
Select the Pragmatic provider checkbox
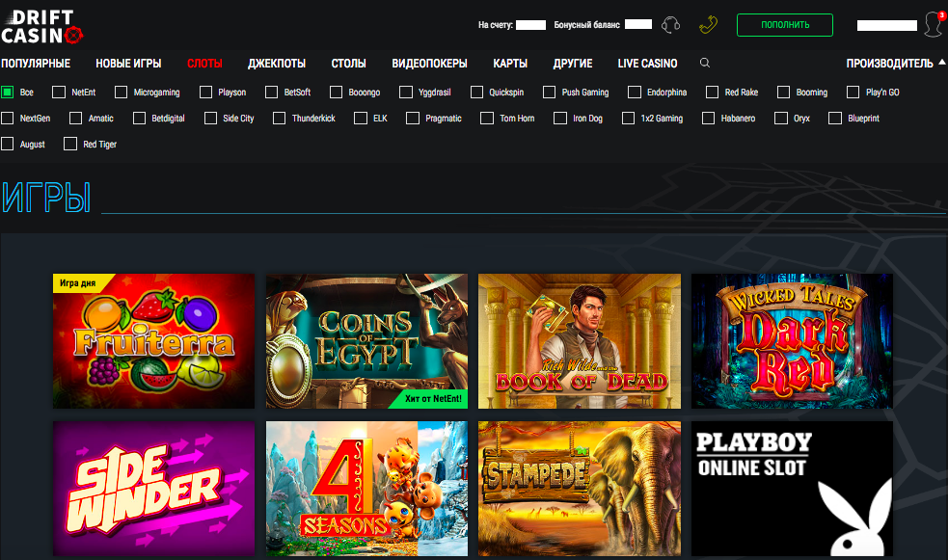[413, 119]
